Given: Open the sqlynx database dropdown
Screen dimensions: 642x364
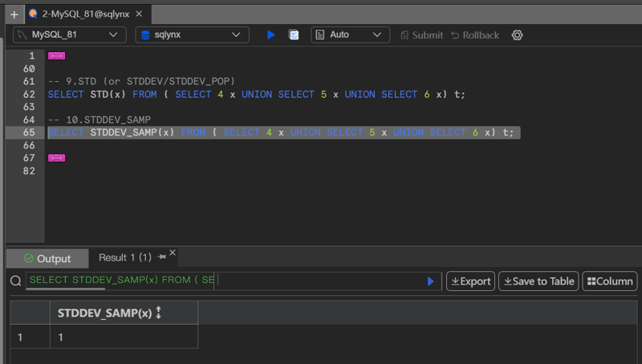Looking at the screenshot, I should click(192, 34).
